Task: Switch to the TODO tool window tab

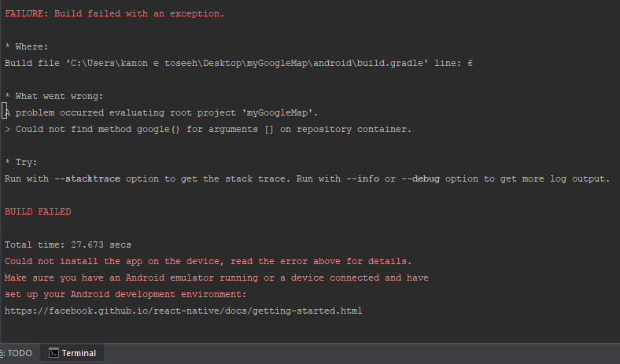Action: [x=17, y=353]
